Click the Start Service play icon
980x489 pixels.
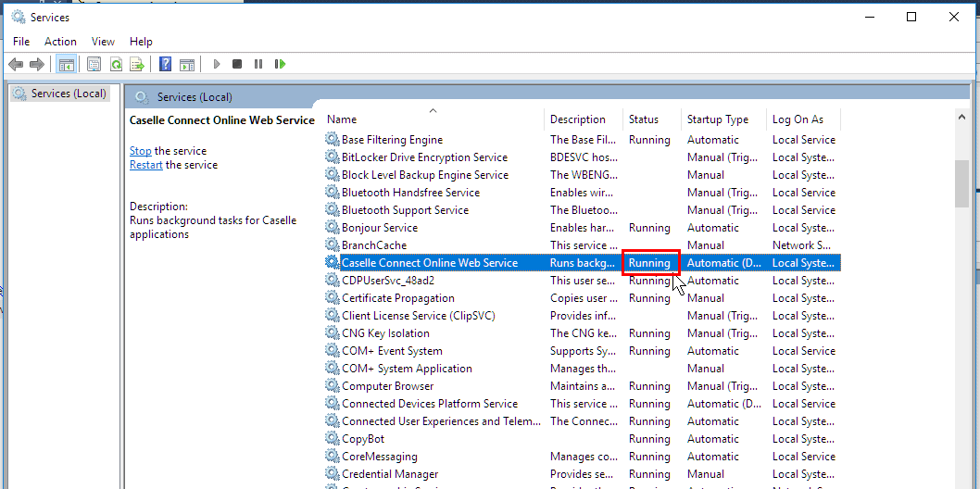click(x=217, y=64)
